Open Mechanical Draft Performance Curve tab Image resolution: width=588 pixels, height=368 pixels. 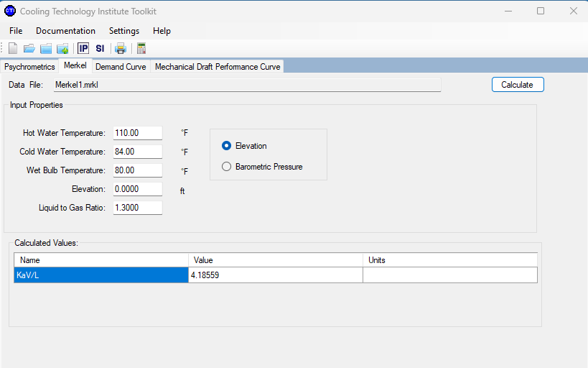pos(218,67)
